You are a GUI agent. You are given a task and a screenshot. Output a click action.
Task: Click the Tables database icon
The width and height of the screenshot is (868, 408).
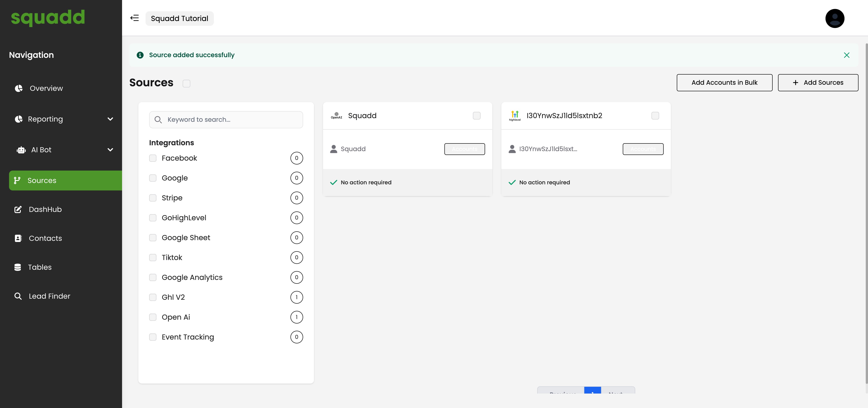click(x=18, y=267)
